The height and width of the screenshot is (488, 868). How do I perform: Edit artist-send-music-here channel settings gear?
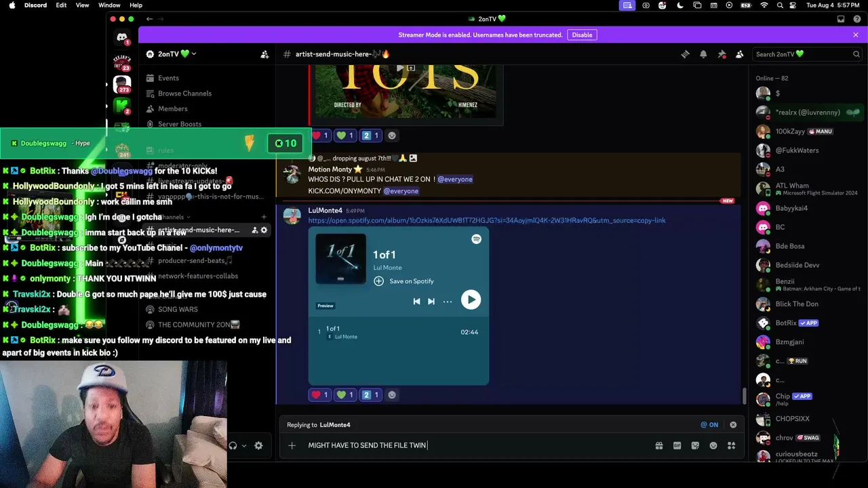264,230
